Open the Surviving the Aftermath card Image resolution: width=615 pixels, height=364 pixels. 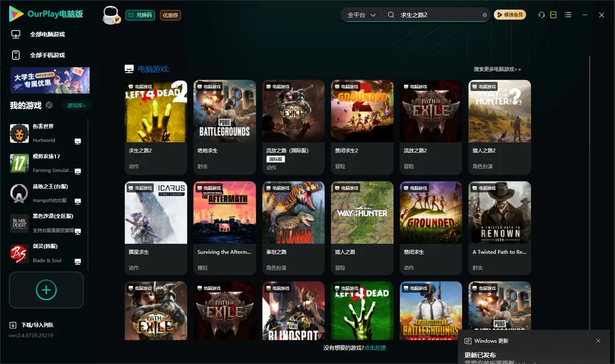pos(224,228)
